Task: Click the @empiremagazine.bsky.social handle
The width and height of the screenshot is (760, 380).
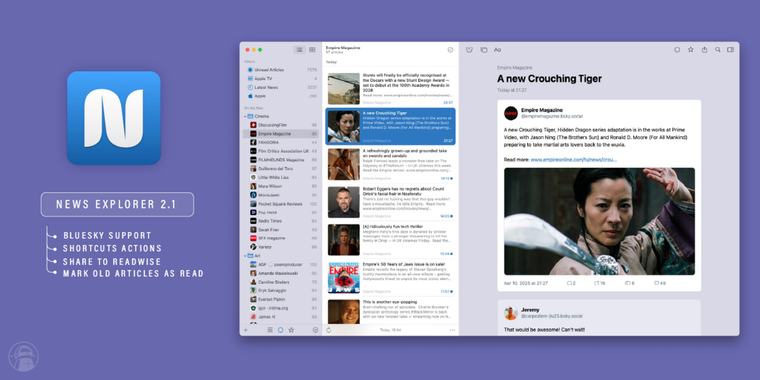Action: (552, 116)
